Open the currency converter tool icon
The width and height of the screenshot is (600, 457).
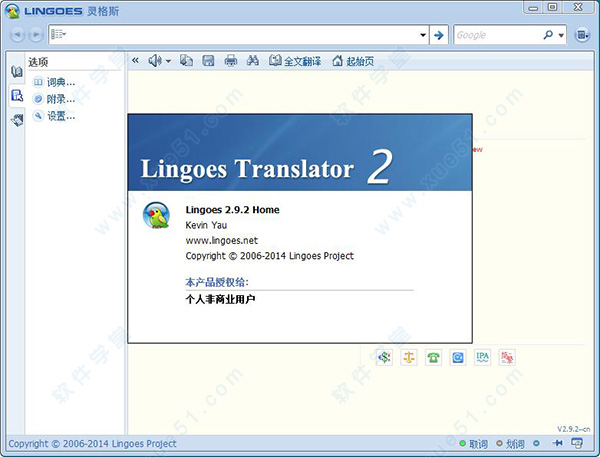point(384,357)
